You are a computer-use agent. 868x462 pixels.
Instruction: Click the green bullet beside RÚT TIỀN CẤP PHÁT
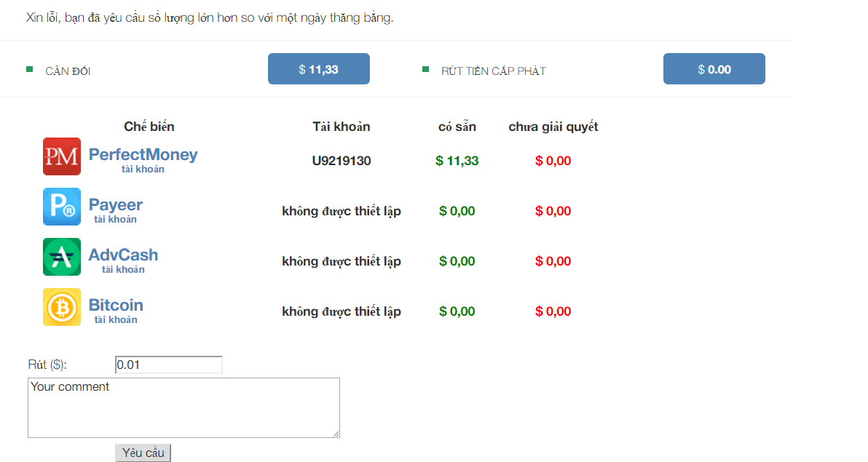point(425,69)
